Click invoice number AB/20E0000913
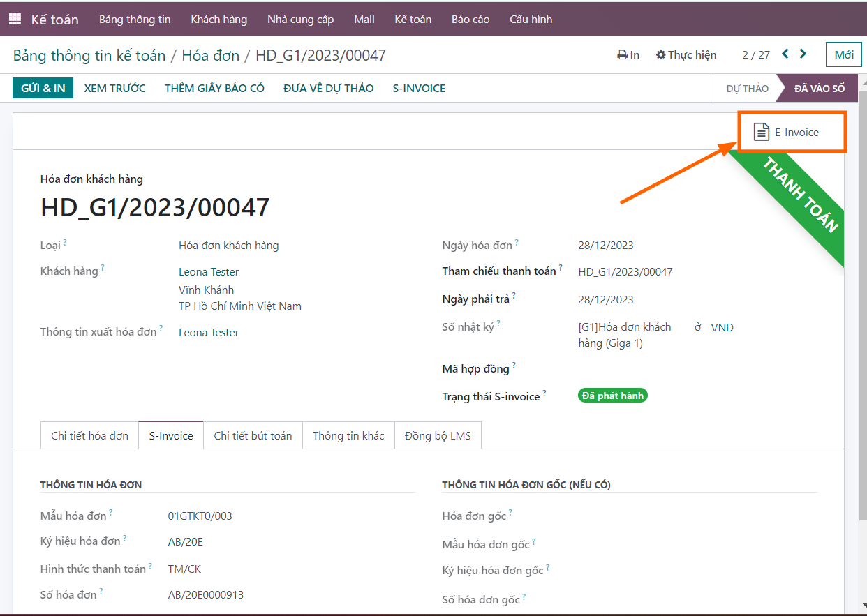Screen dimensions: 867x616 206,595
